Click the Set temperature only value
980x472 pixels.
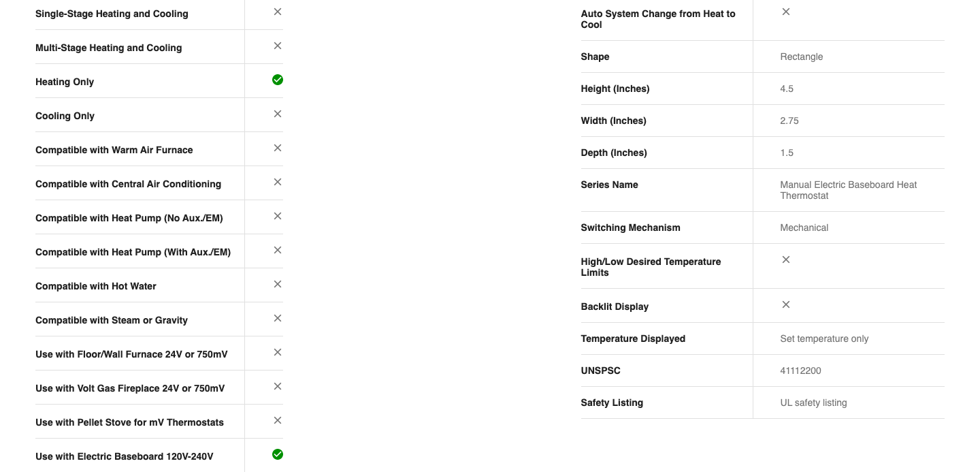(824, 339)
